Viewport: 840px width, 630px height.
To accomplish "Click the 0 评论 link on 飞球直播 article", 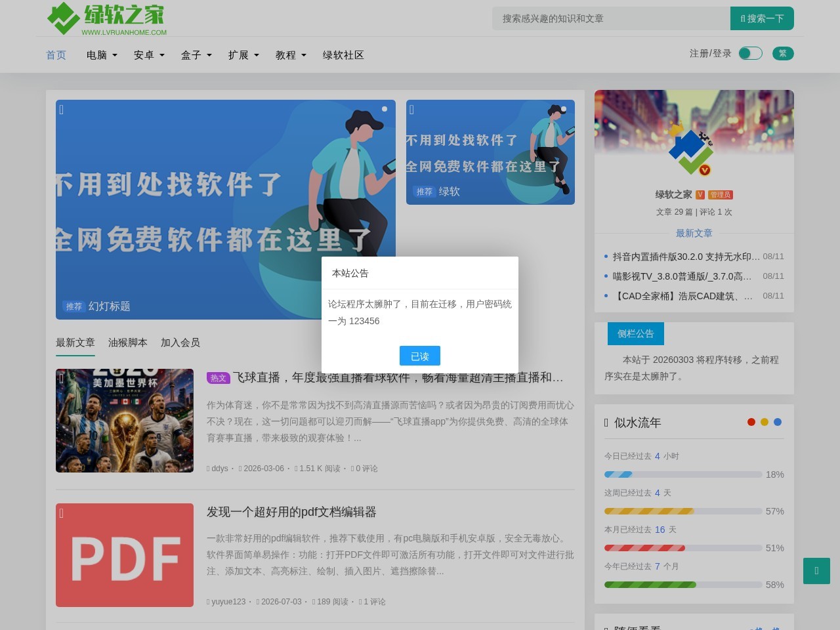I will [x=366, y=469].
